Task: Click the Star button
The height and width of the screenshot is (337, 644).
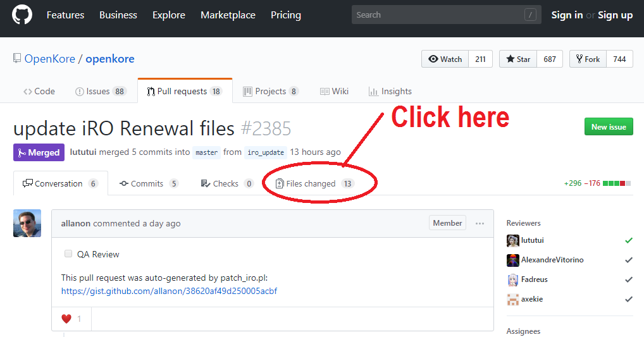Action: click(518, 59)
